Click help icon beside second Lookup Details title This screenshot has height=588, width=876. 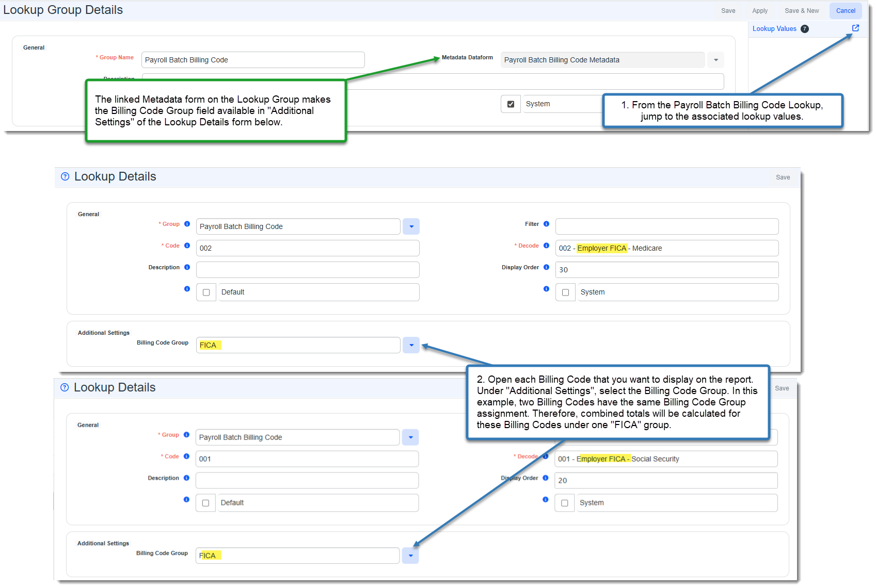pyautogui.click(x=65, y=387)
